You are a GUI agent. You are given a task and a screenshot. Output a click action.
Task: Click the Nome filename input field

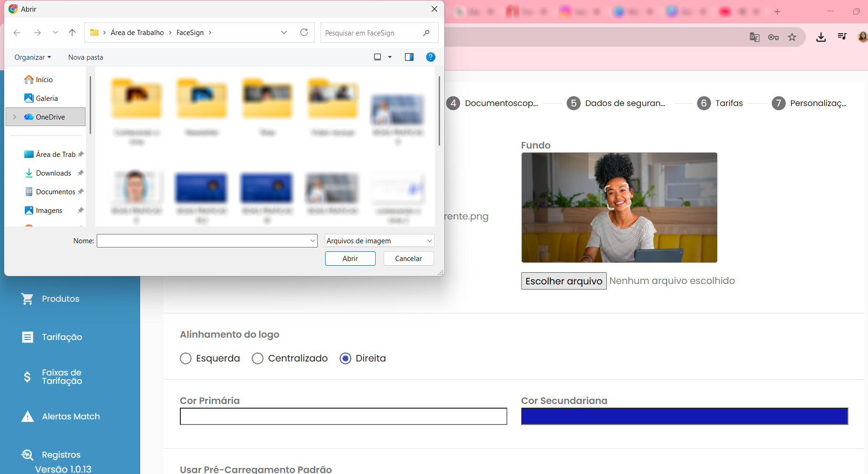[203, 241]
